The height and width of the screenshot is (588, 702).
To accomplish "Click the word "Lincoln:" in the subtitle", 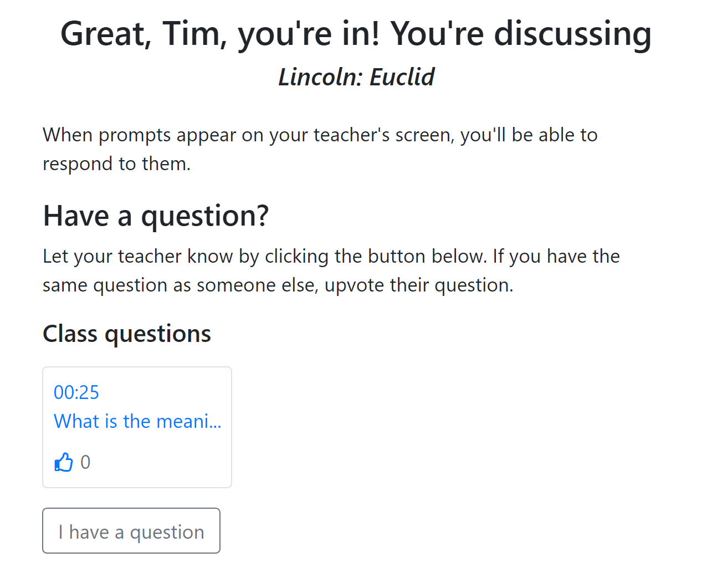I will coord(320,77).
